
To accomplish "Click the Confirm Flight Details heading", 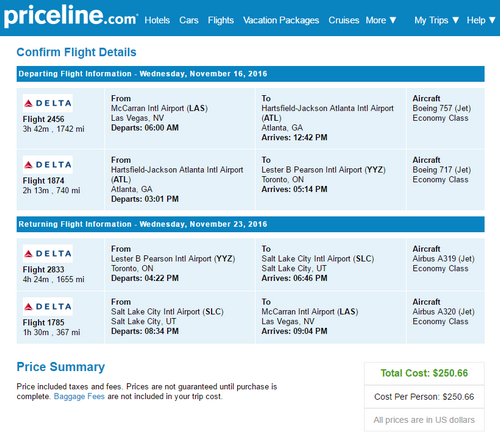I will click(x=77, y=52).
